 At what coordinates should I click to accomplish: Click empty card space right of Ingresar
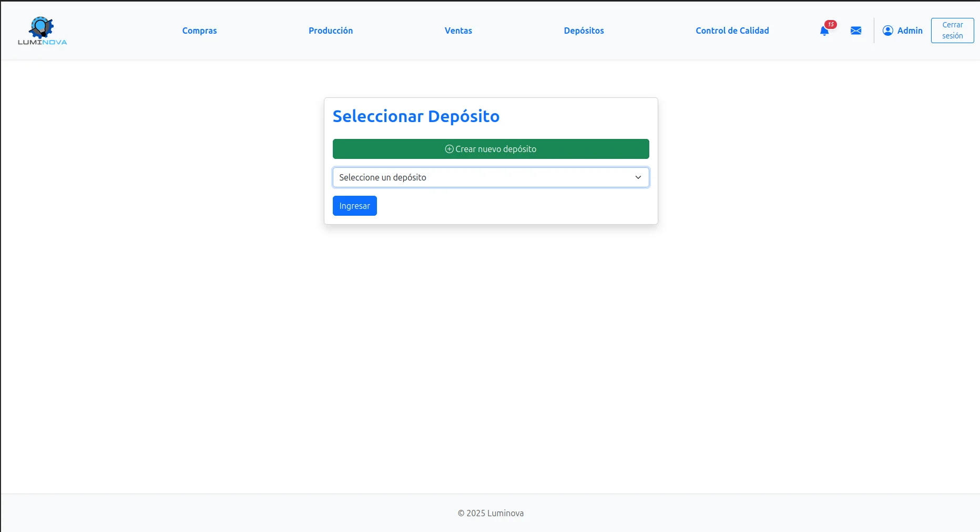pyautogui.click(x=515, y=206)
